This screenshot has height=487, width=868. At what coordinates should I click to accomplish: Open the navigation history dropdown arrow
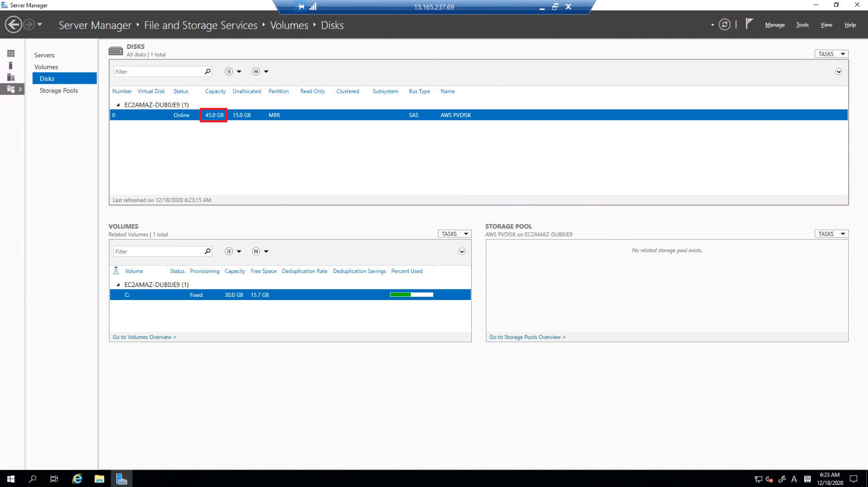[x=40, y=24]
